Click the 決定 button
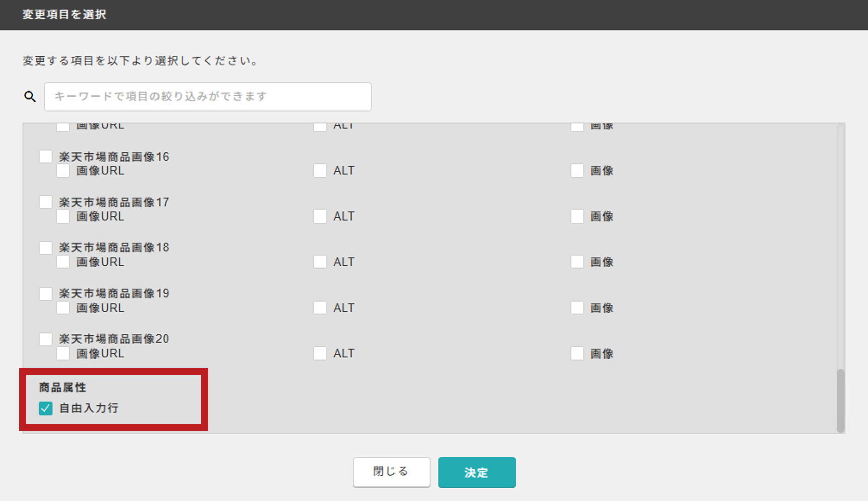 (x=477, y=472)
